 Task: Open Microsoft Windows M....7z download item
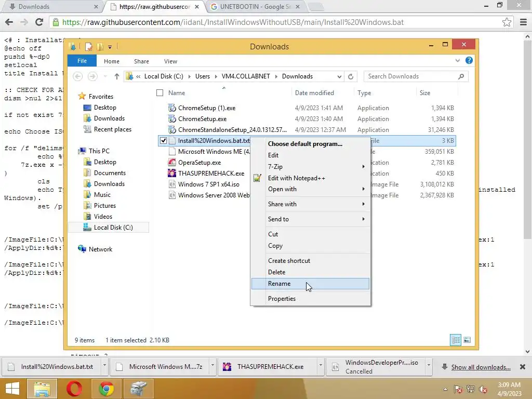click(159, 367)
